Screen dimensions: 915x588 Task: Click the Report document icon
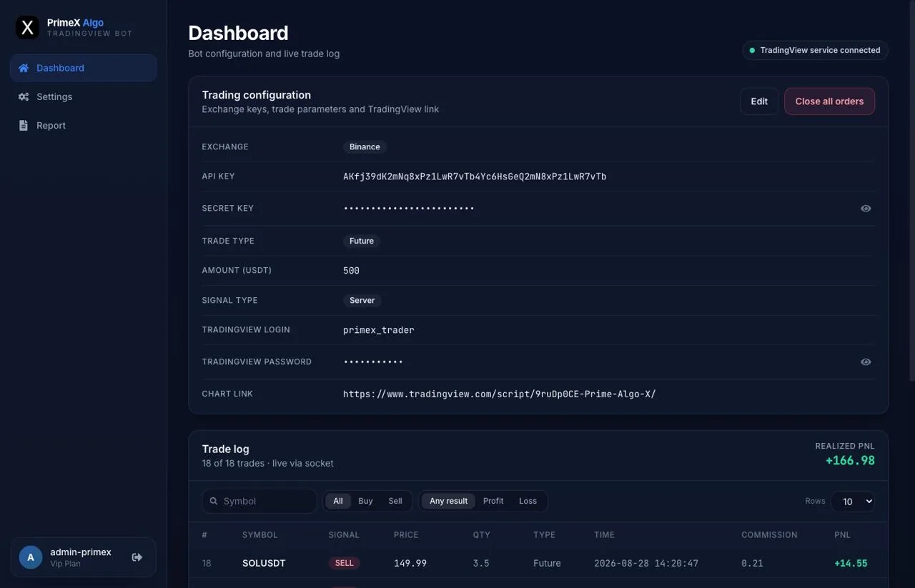pyautogui.click(x=23, y=125)
